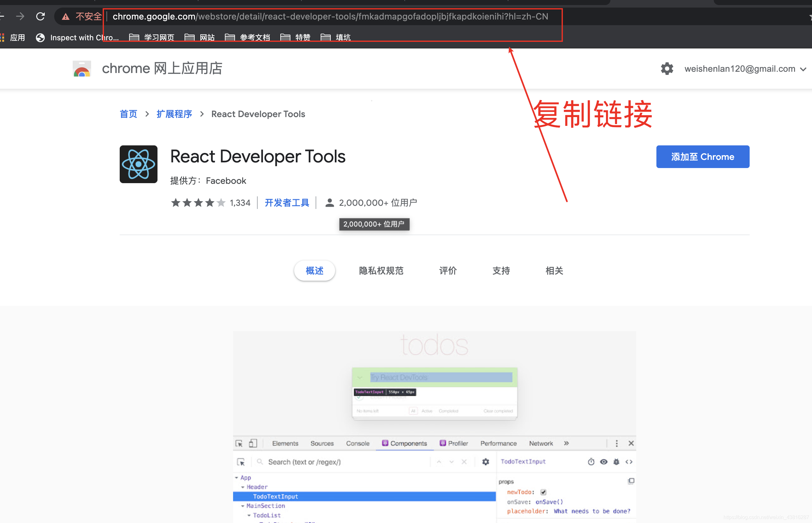Open the 网站 bookmark folder
The height and width of the screenshot is (523, 812).
[x=200, y=37]
